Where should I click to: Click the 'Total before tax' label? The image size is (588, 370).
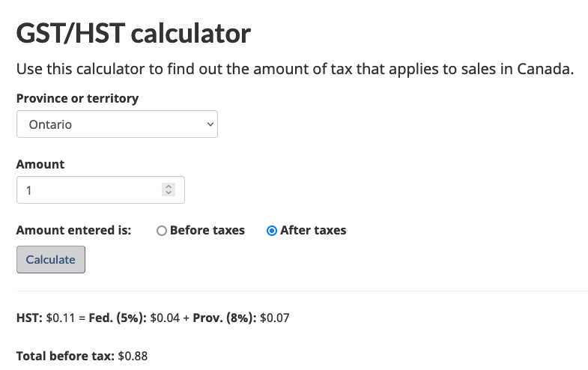65,356
